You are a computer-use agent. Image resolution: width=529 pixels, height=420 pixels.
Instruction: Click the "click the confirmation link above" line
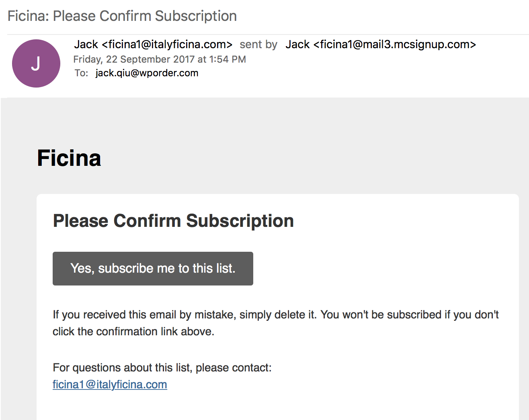point(133,331)
